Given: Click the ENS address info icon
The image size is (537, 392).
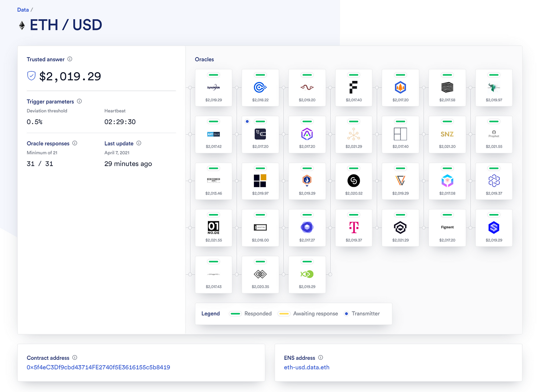Looking at the screenshot, I should [x=321, y=357].
